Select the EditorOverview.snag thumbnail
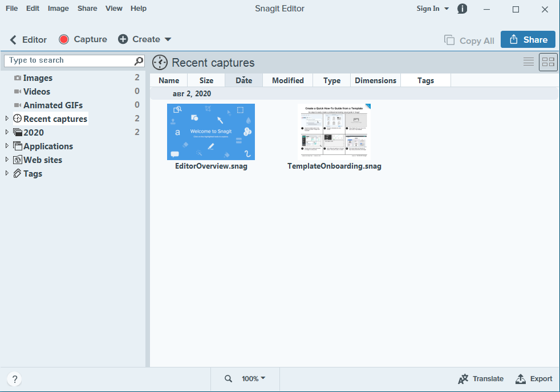 (x=211, y=132)
